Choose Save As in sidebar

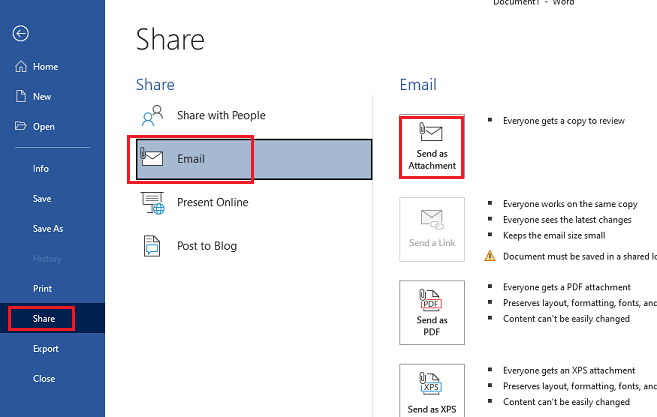click(48, 229)
